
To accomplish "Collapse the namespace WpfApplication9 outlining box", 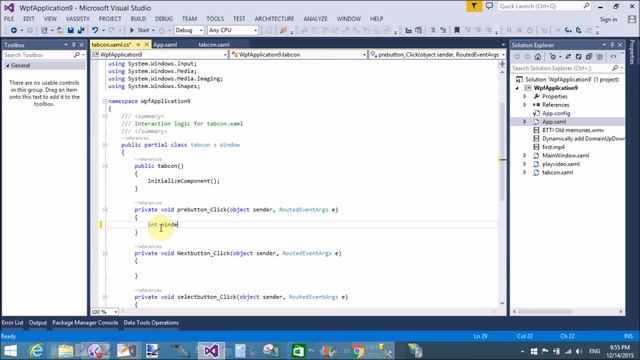I will (105, 101).
